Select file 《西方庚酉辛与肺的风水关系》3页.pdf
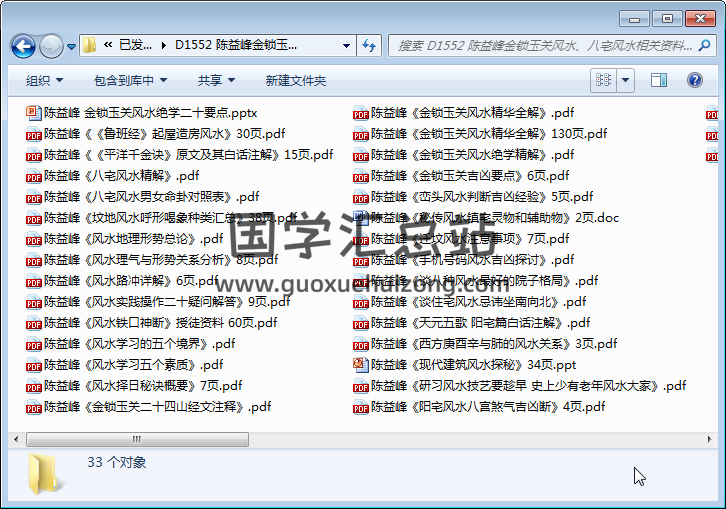This screenshot has width=726, height=509. coord(485,344)
